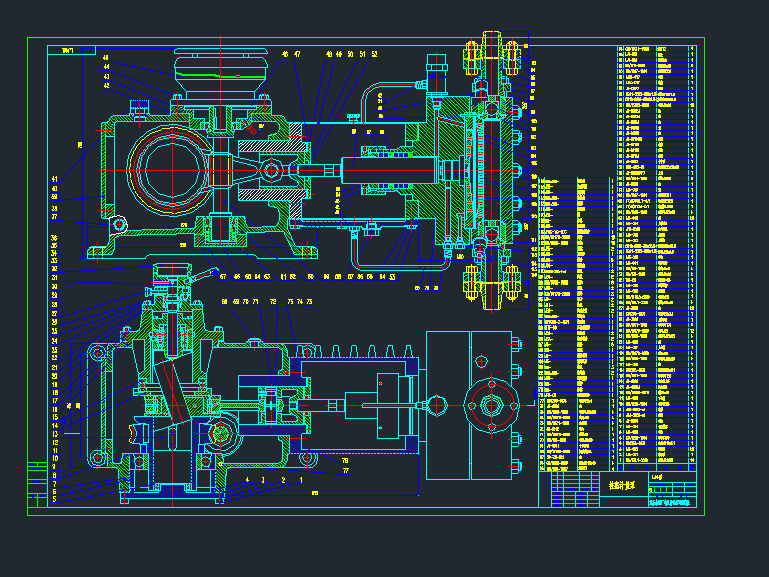
Task: Select the tall rectangular block in plan view
Action: point(443,404)
